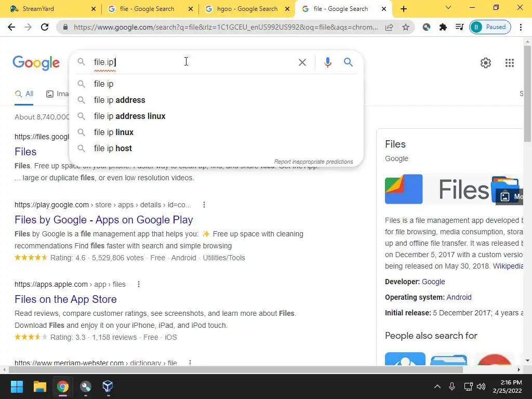Open 'Files on the App Store' result
The width and height of the screenshot is (532, 399).
(65, 299)
